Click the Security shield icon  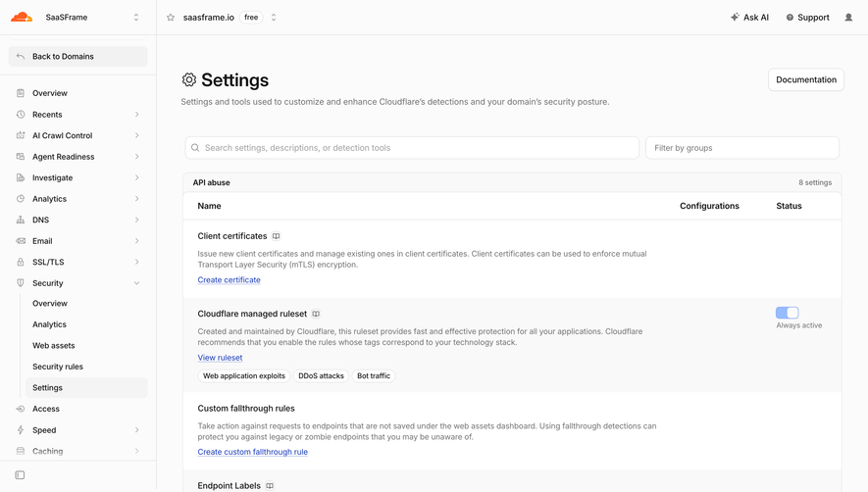point(21,283)
